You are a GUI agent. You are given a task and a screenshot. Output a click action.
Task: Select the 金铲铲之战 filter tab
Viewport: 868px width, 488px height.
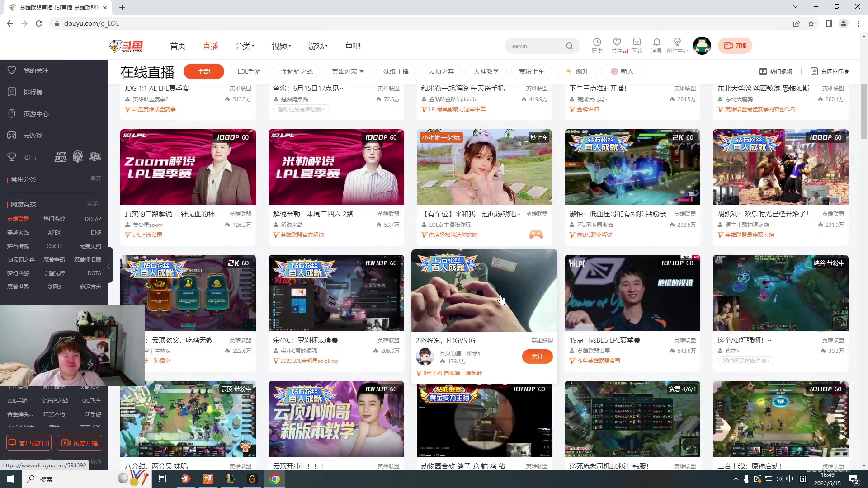click(x=297, y=71)
